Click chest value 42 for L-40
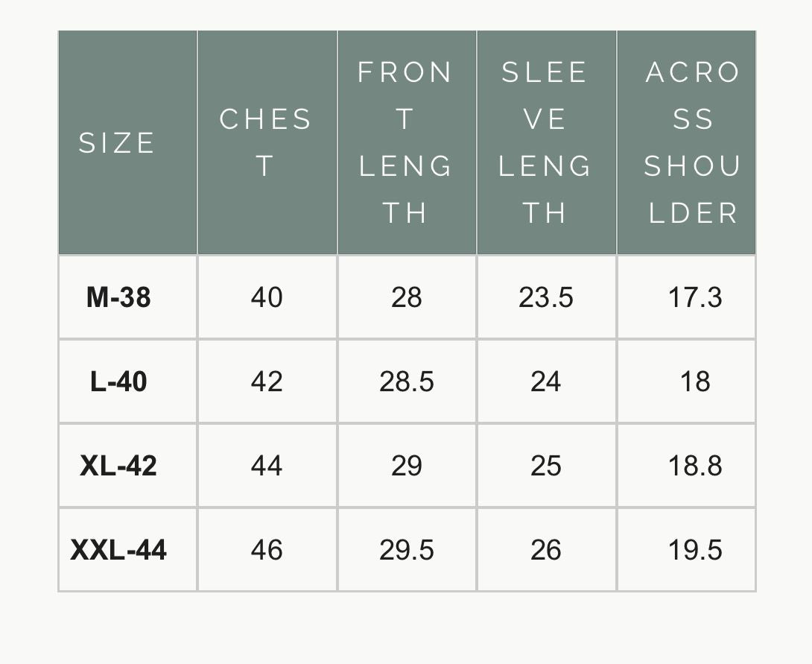The height and width of the screenshot is (664, 812). click(x=267, y=382)
